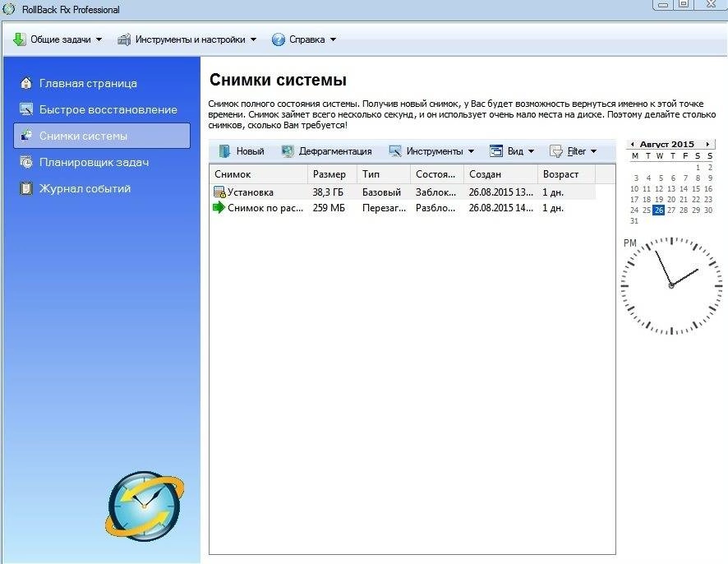Viewport: 728px width, 564px height.
Task: Go to next month in calendar
Action: point(707,145)
